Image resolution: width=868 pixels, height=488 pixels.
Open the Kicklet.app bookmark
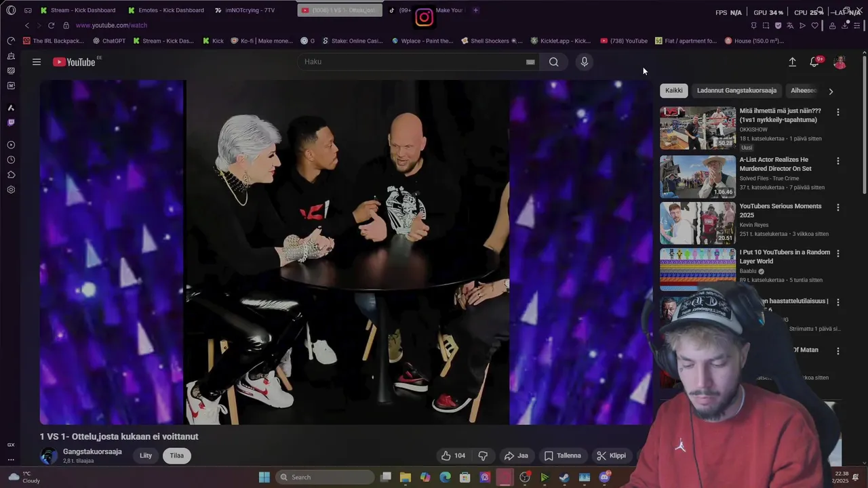[x=561, y=41]
